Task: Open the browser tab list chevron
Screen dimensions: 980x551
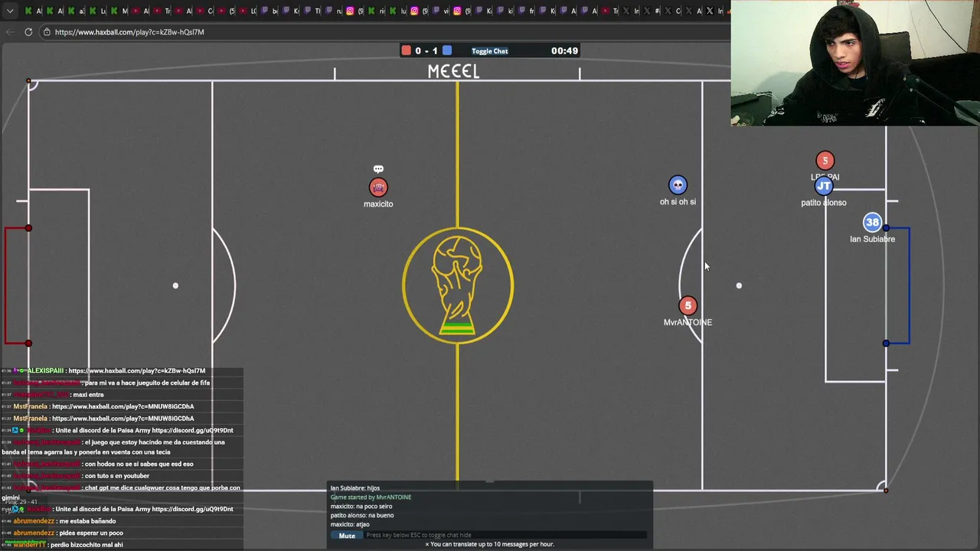Action: (x=10, y=11)
